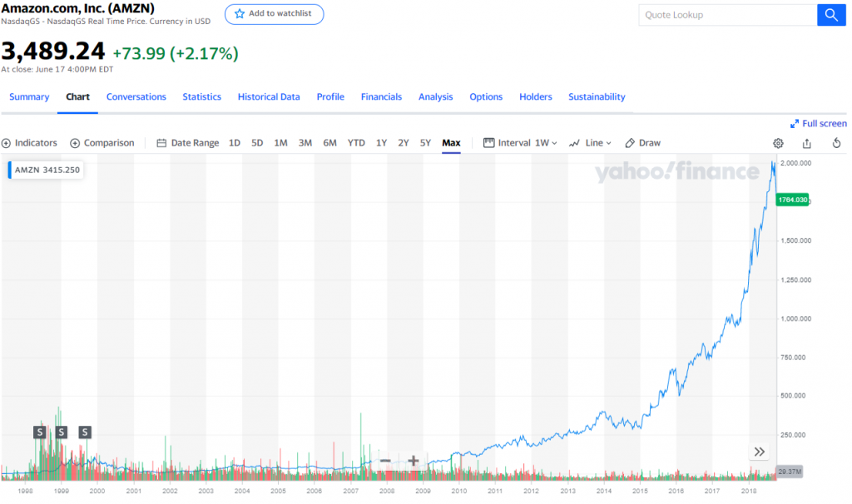Open the Comparison tool
This screenshot has width=852, height=504.
click(102, 143)
